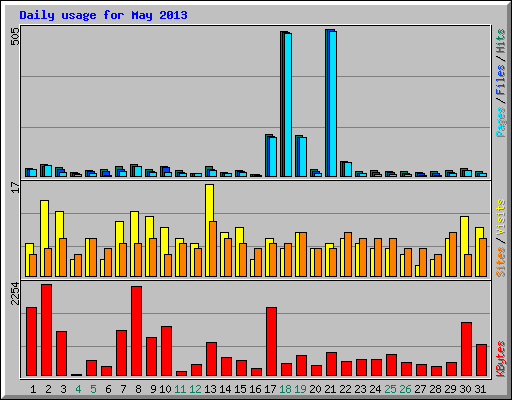Click day 30 on the x-axis
The height and width of the screenshot is (400, 512).
click(x=465, y=389)
